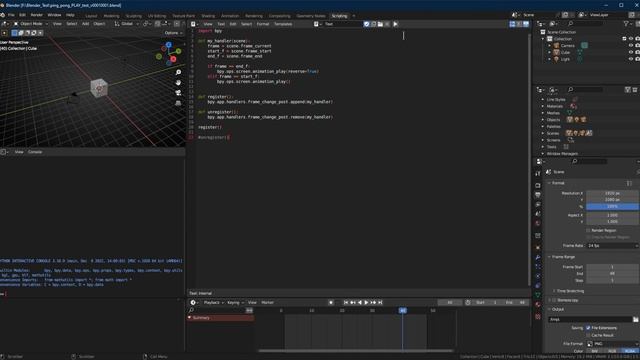Image resolution: width=640 pixels, height=360 pixels.
Task: Expand the Materials row in Blender File outliner
Action: 543,106
